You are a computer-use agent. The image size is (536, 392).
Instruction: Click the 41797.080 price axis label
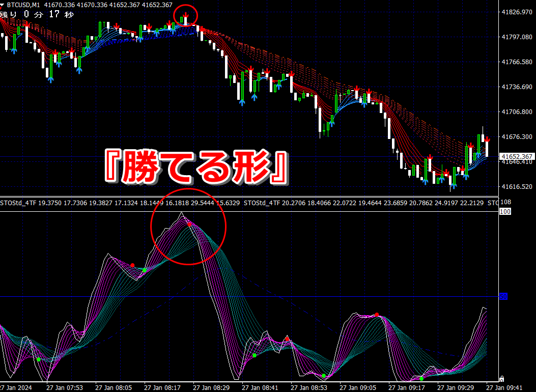517,37
